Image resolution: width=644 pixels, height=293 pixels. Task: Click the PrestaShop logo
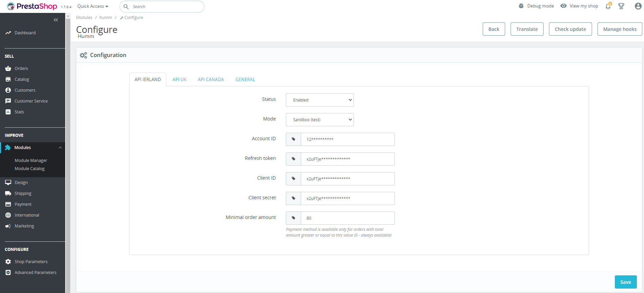[x=32, y=6]
